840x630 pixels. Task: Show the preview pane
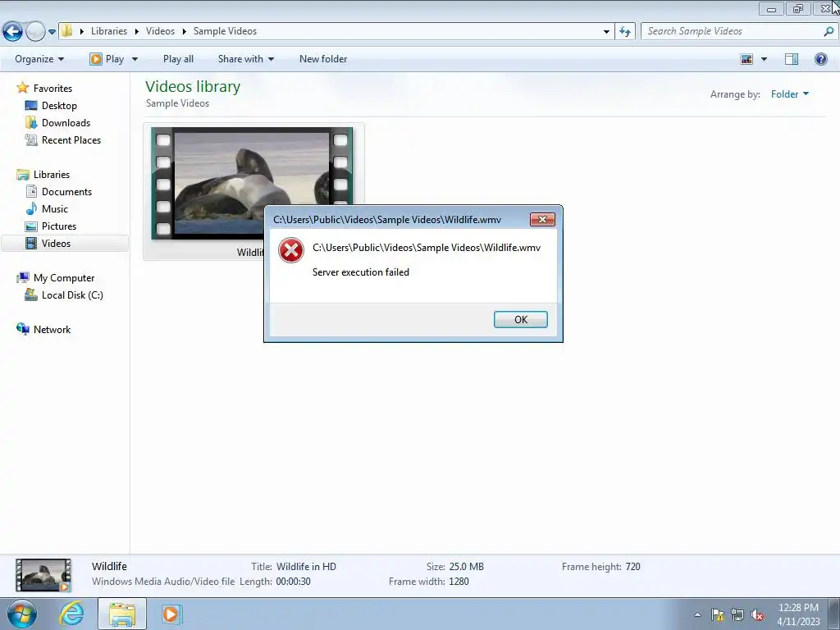792,59
